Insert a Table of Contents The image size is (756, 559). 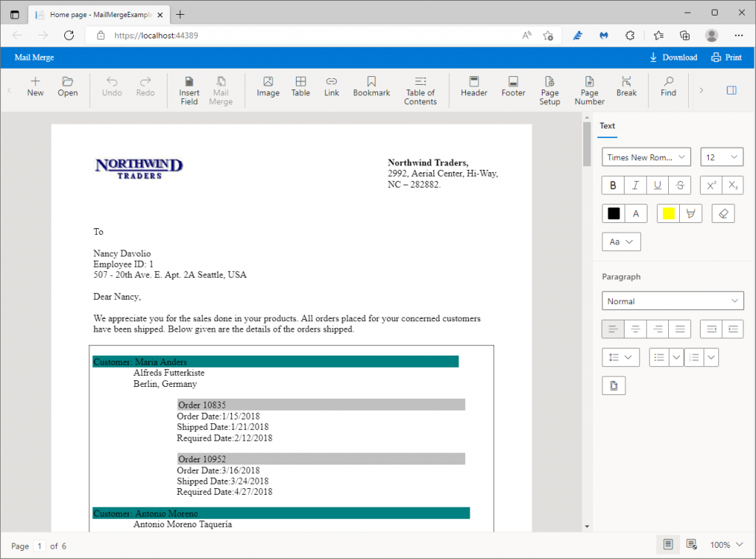point(420,89)
